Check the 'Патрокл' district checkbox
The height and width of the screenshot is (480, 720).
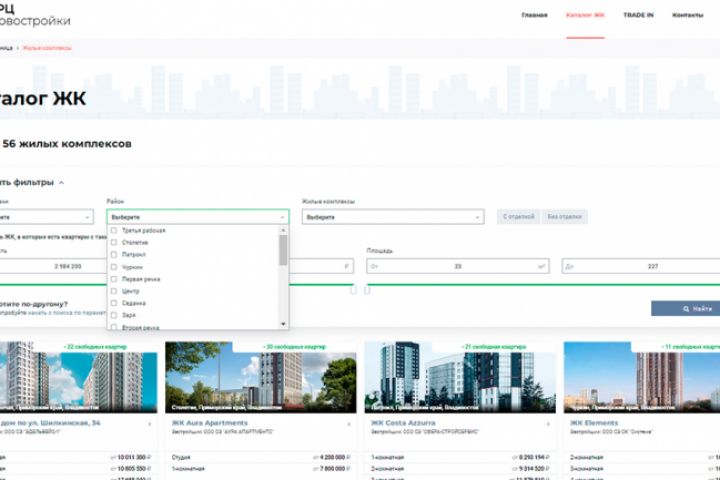[114, 254]
